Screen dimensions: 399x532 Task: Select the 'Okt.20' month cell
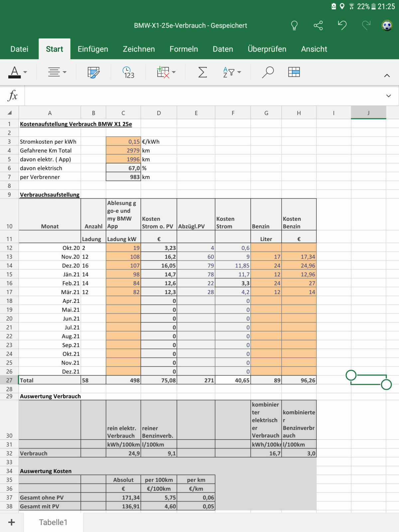coord(50,248)
